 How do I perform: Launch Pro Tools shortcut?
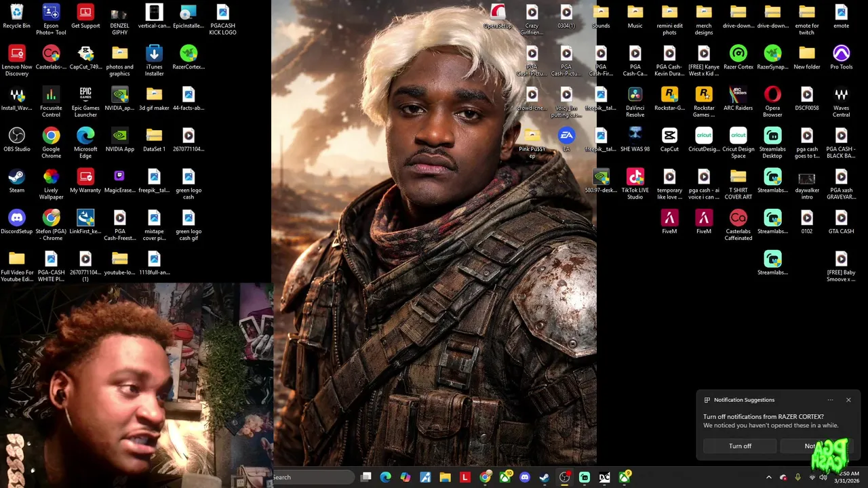coord(841,58)
